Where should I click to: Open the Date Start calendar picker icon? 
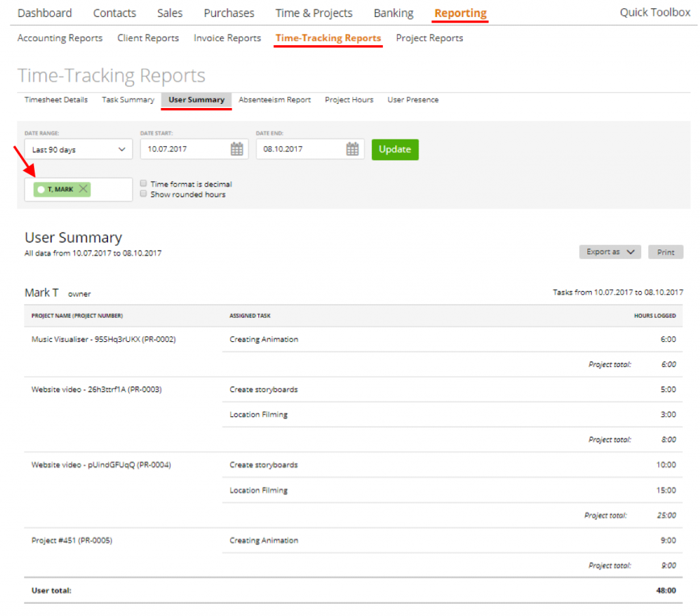pyautogui.click(x=237, y=149)
